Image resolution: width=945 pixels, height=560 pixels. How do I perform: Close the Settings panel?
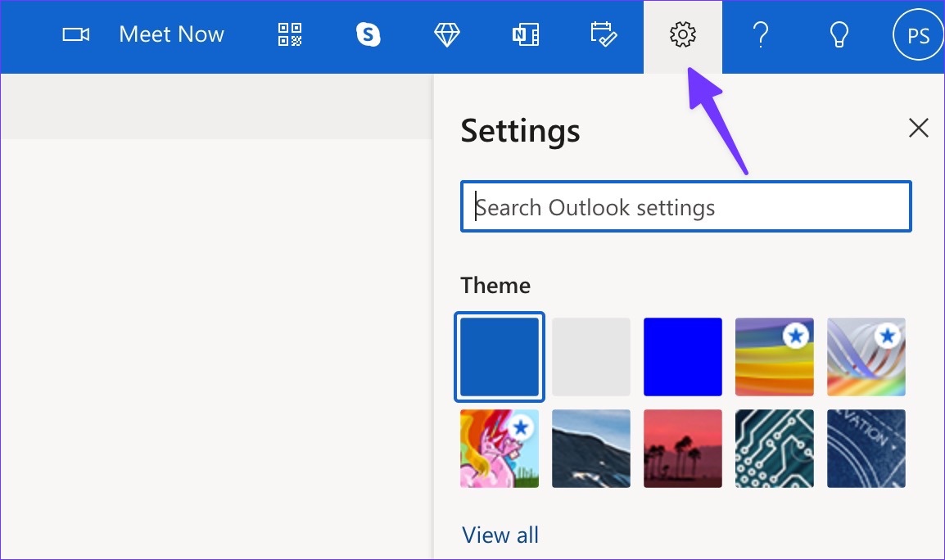[918, 128]
